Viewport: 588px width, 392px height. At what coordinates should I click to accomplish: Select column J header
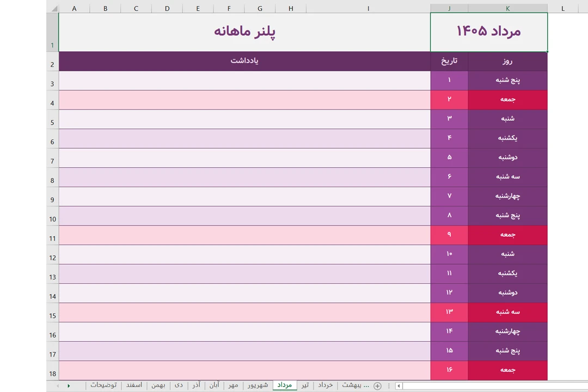tap(449, 9)
